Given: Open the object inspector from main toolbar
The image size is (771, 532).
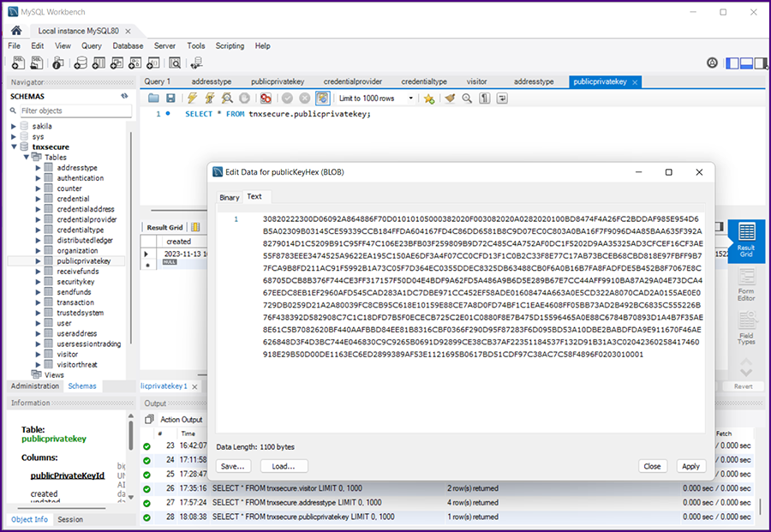Looking at the screenshot, I should pos(58,63).
